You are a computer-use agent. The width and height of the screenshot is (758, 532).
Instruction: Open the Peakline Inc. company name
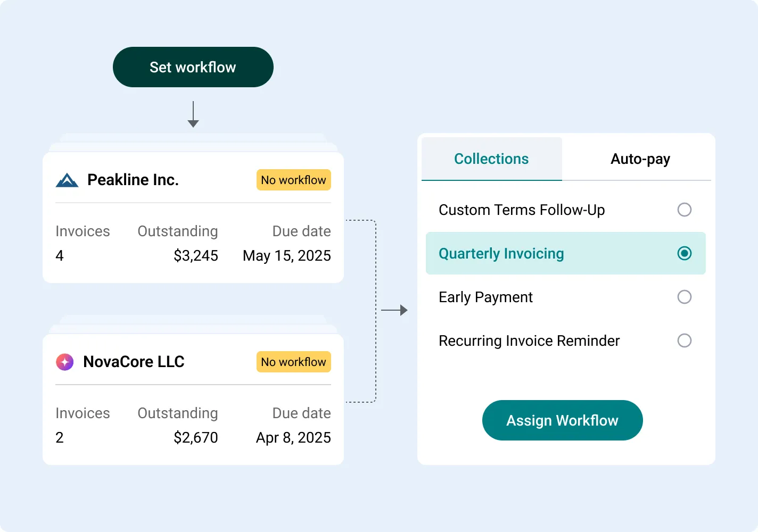pyautogui.click(x=133, y=180)
